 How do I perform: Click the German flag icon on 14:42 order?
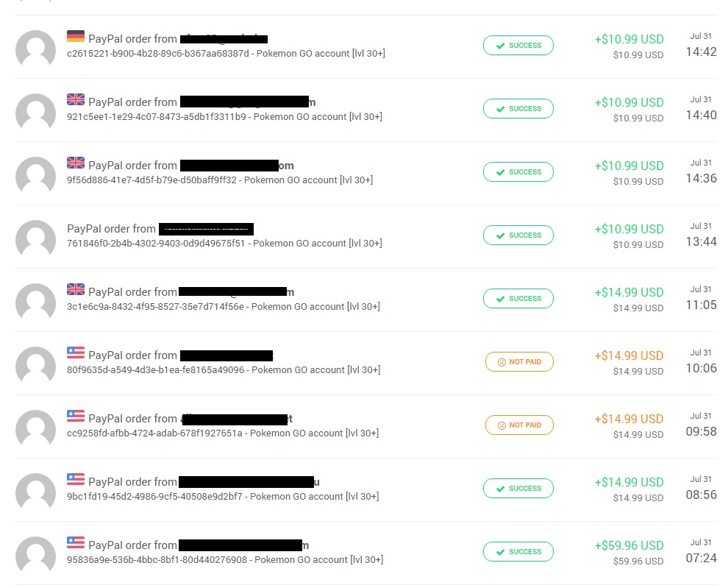76,36
